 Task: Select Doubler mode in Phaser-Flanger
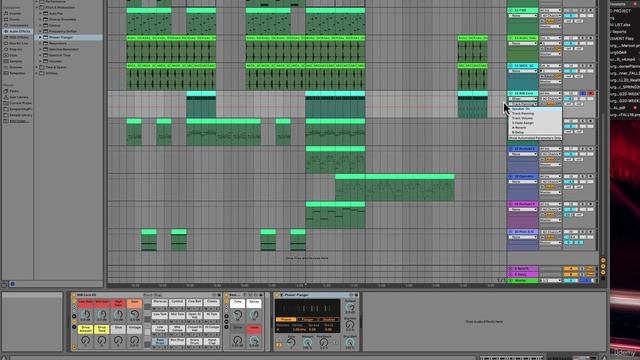[x=329, y=320]
